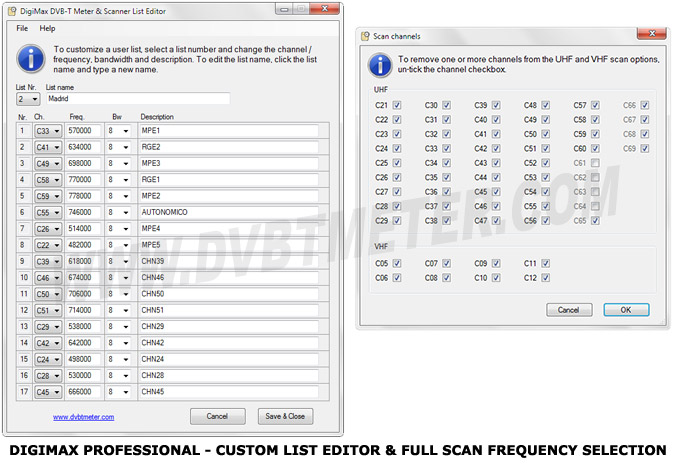Open channel dropdown for row 1 (C33)
Image resolution: width=674 pixels, height=474 pixels.
pyautogui.click(x=48, y=131)
